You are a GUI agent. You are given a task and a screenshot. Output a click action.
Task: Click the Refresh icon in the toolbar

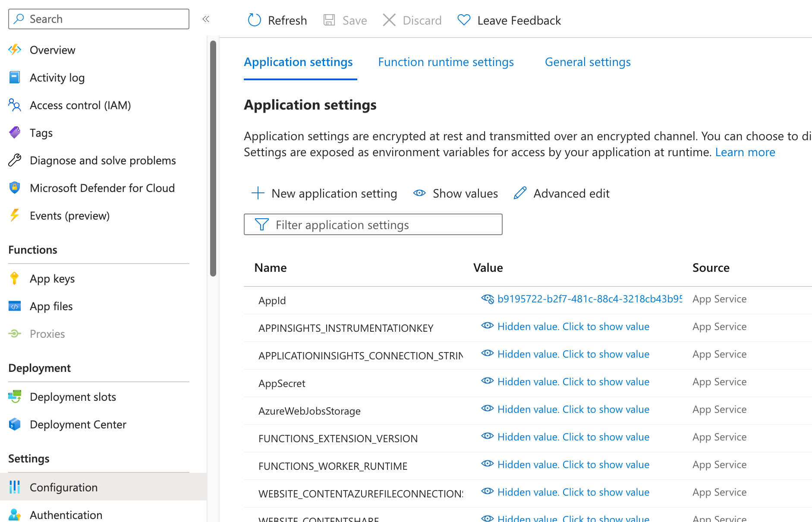click(x=255, y=20)
